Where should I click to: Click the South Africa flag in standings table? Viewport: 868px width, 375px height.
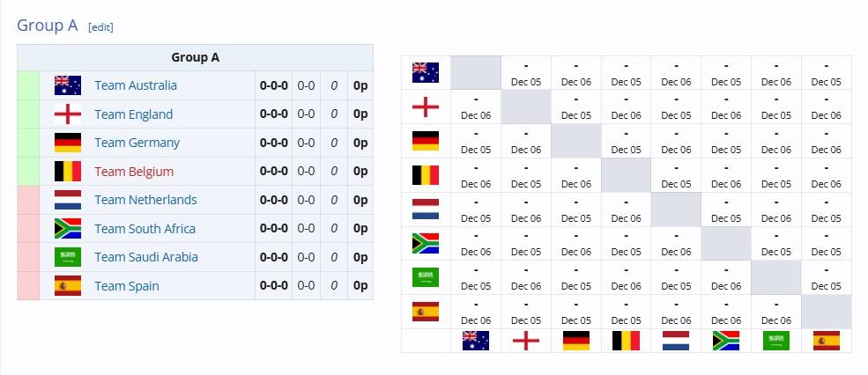click(x=68, y=228)
